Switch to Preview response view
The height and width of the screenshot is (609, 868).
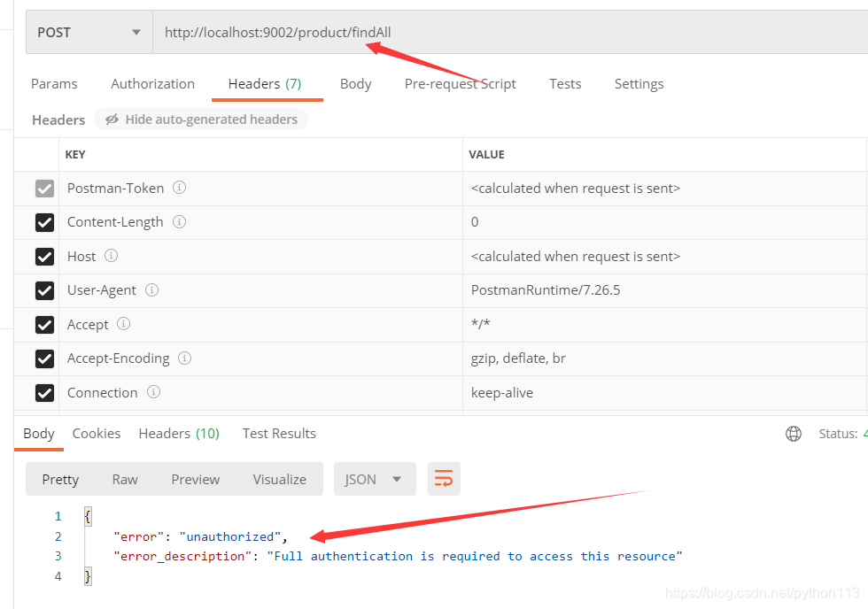pos(196,479)
